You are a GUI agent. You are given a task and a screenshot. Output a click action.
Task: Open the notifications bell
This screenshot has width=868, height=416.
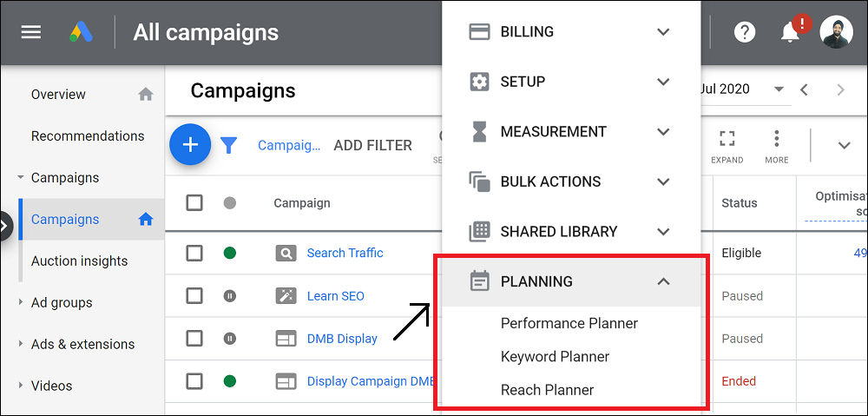pyautogui.click(x=791, y=32)
